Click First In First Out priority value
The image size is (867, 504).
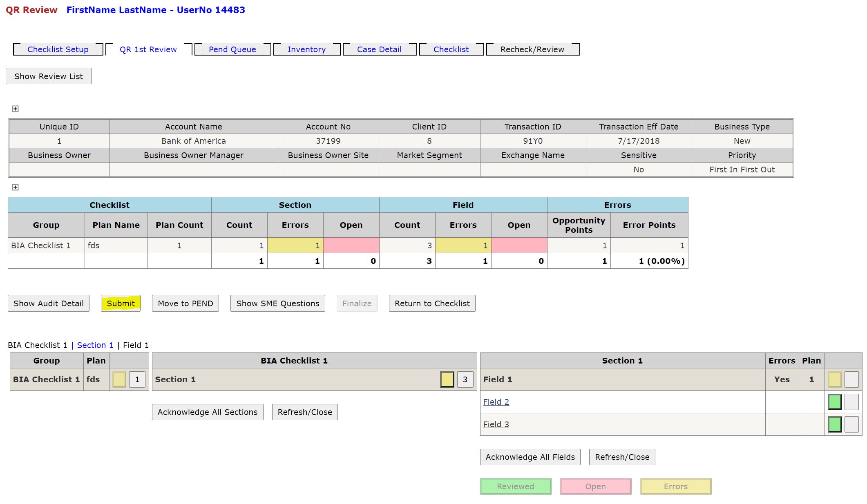(x=742, y=169)
